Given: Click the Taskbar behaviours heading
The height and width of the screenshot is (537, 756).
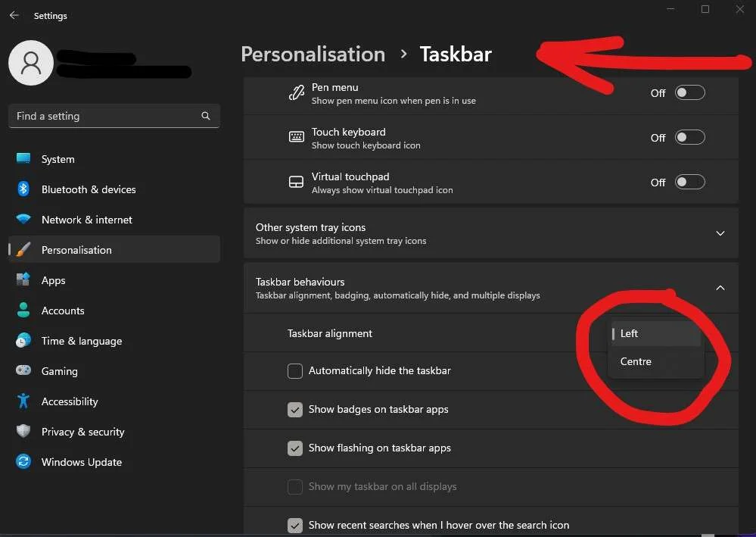Looking at the screenshot, I should tap(300, 282).
